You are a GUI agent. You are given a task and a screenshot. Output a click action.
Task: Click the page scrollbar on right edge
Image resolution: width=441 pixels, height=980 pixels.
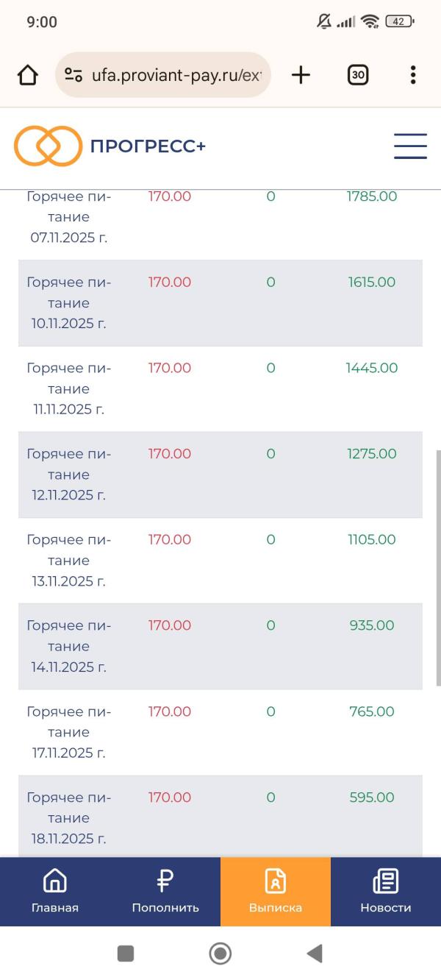click(x=439, y=567)
